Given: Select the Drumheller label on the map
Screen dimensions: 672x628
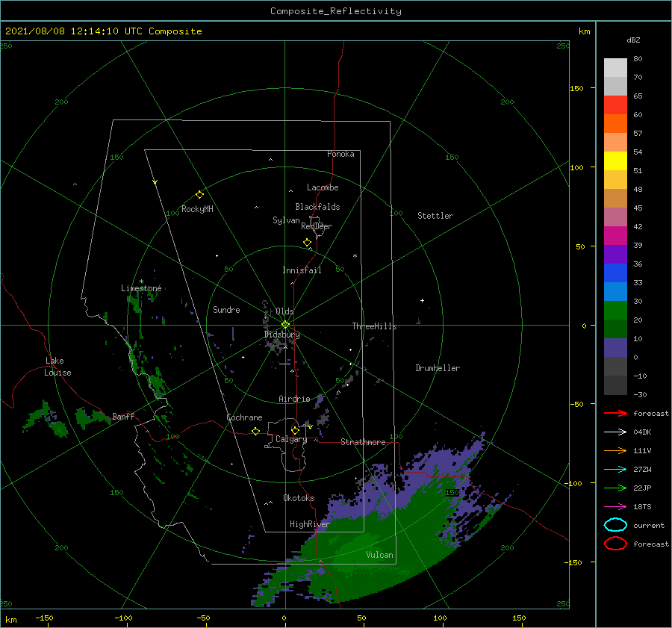Looking at the screenshot, I should (x=438, y=368).
